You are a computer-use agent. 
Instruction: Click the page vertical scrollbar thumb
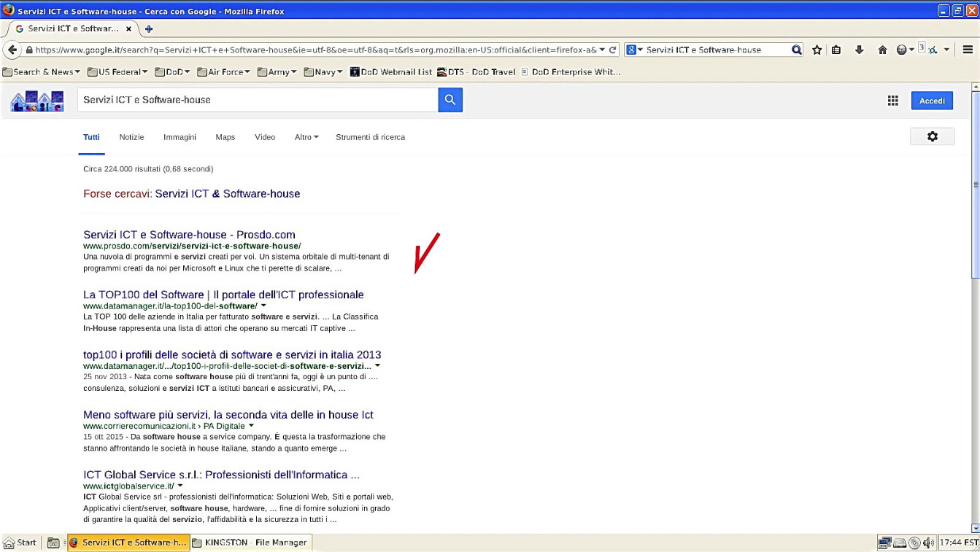(x=976, y=184)
